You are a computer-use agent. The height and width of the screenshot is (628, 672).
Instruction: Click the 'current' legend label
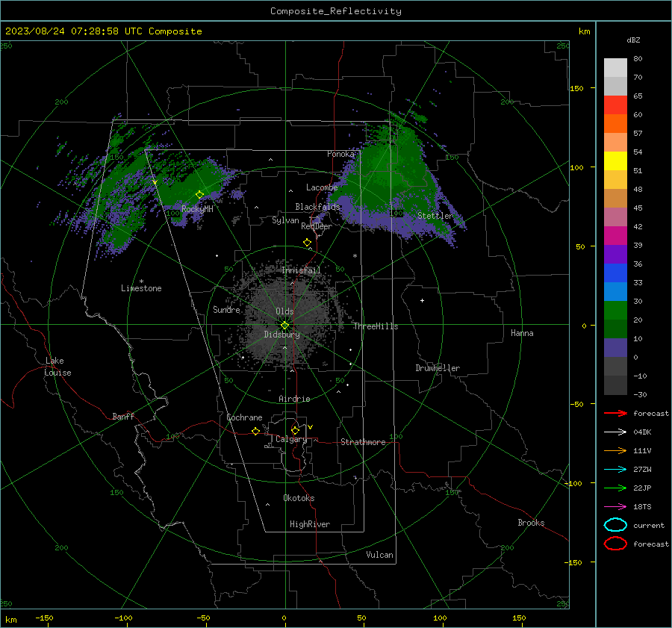pyautogui.click(x=649, y=525)
